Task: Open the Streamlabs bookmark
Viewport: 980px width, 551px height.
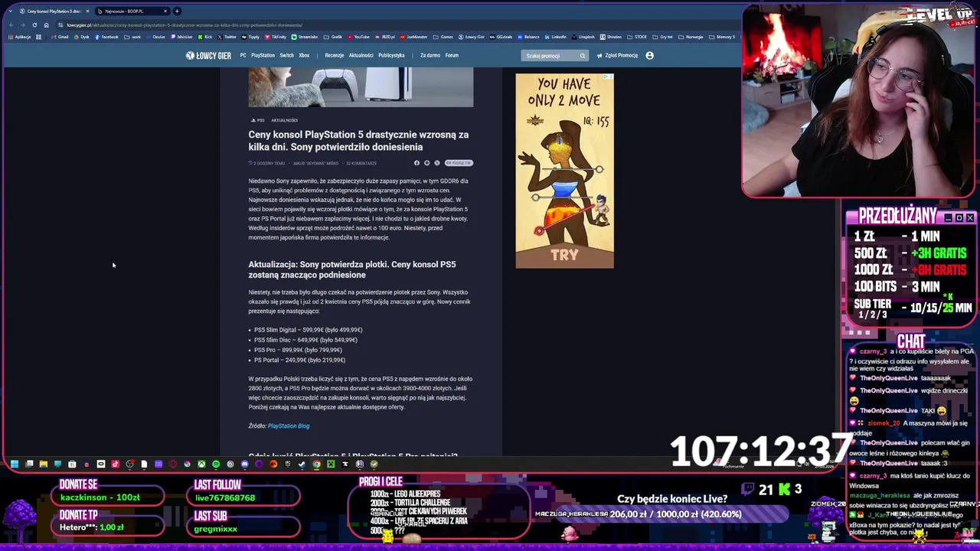Action: pos(305,37)
